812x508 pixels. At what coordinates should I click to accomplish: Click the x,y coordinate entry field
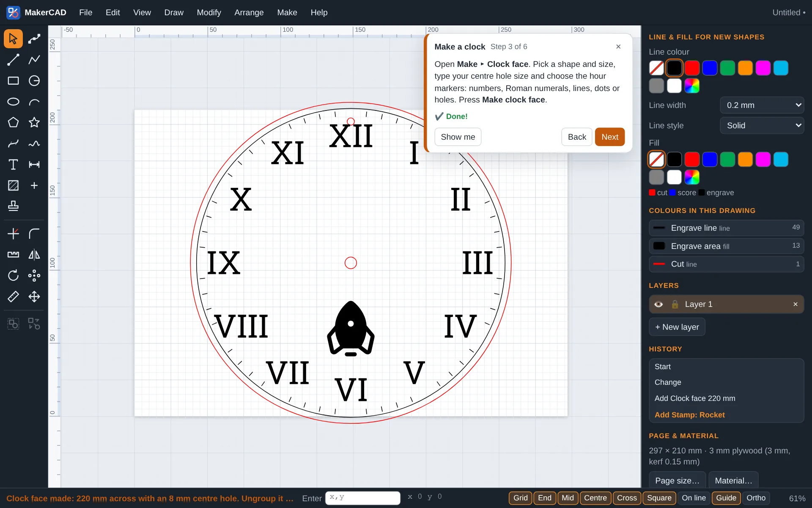(x=362, y=498)
